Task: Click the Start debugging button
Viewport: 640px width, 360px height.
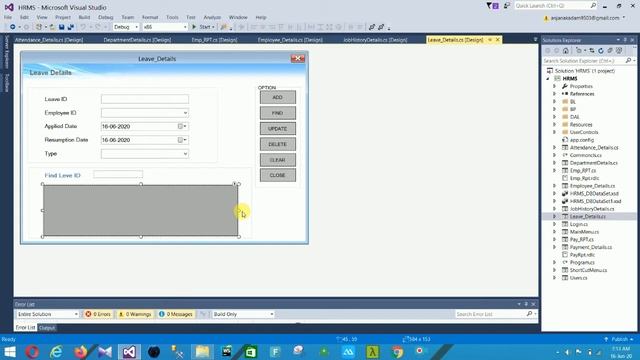Action: click(203, 27)
